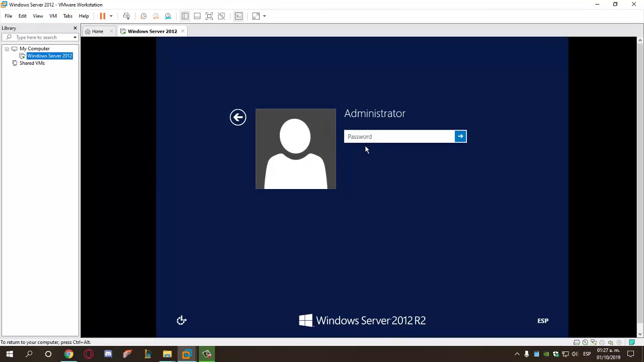Click the ESP keyboard language indicator in the VM
The width and height of the screenshot is (644, 362).
[543, 321]
